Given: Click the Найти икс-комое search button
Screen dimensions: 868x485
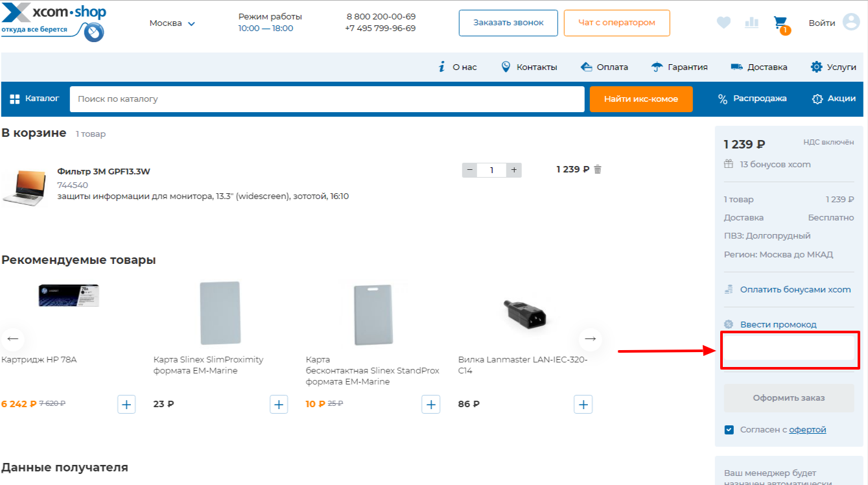Looking at the screenshot, I should (641, 99).
